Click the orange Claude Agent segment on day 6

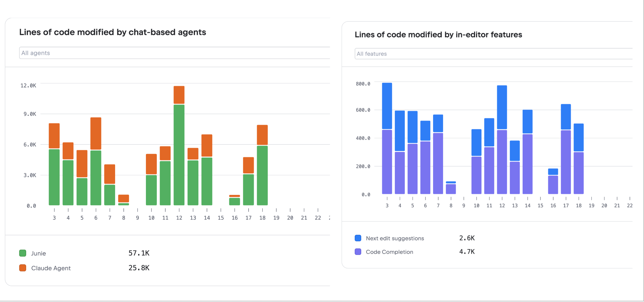(96, 133)
